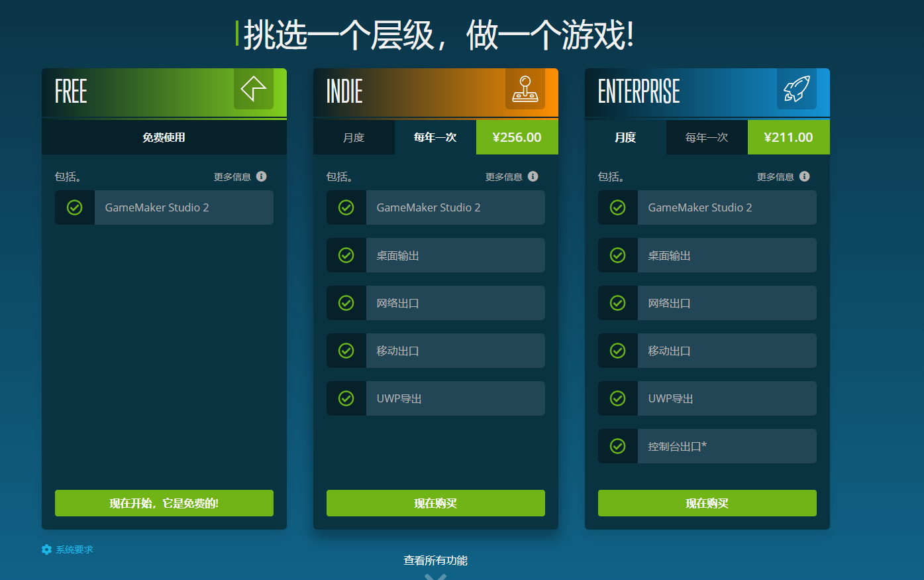Click the INDIE 网络出口 checkmark icon
The image size is (924, 580).
coord(346,303)
